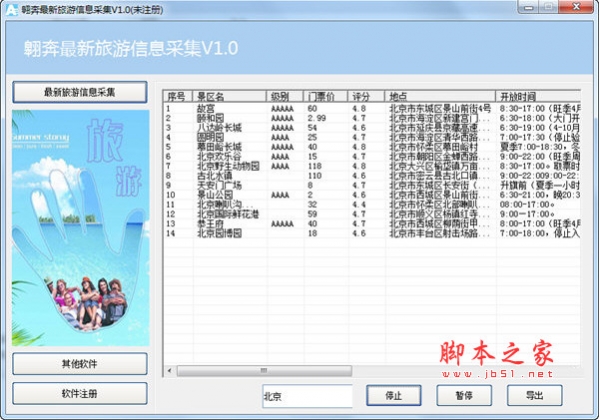The image size is (600, 420).
Task: Click the 评分 column header
Action: (366, 96)
